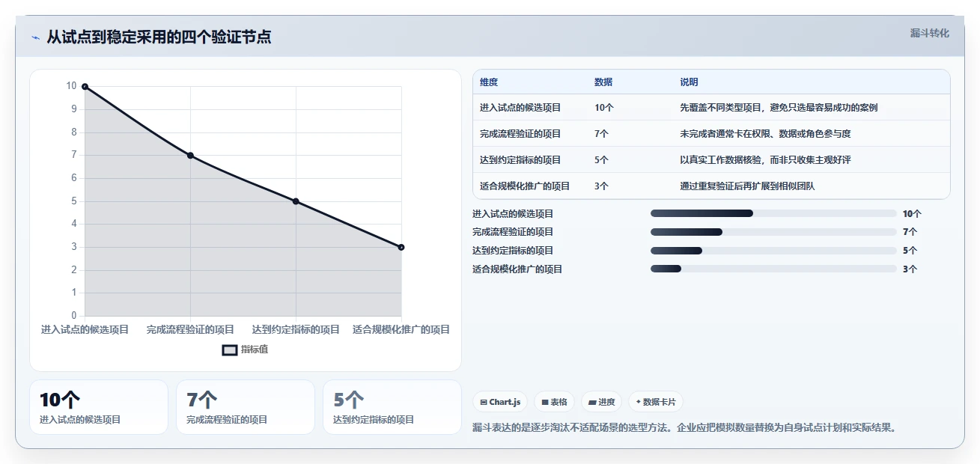Click the description 先覆盖不同类型项目，避免只选最容易成功的案例
The width and height of the screenshot is (980, 464).
click(779, 108)
